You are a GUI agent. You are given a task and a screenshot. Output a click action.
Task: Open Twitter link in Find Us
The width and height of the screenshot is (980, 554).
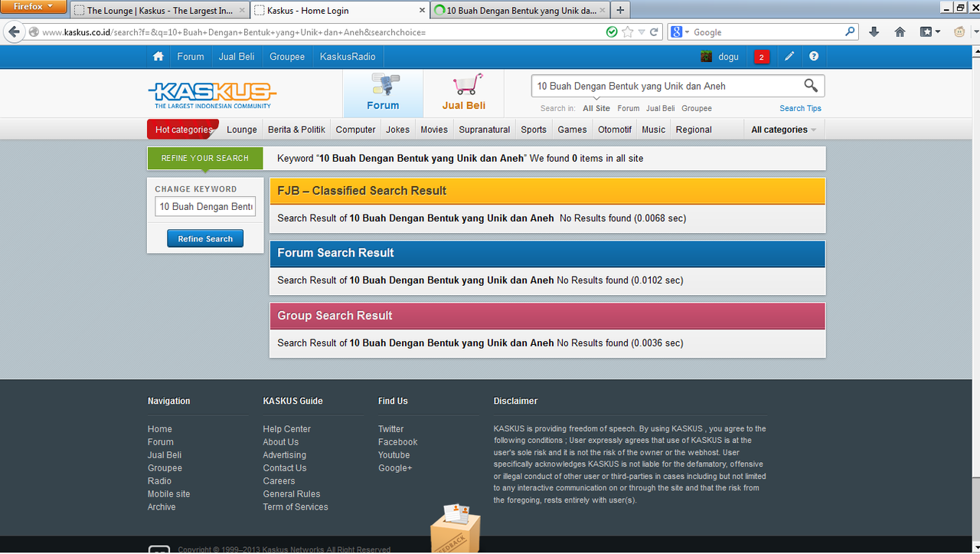click(390, 429)
